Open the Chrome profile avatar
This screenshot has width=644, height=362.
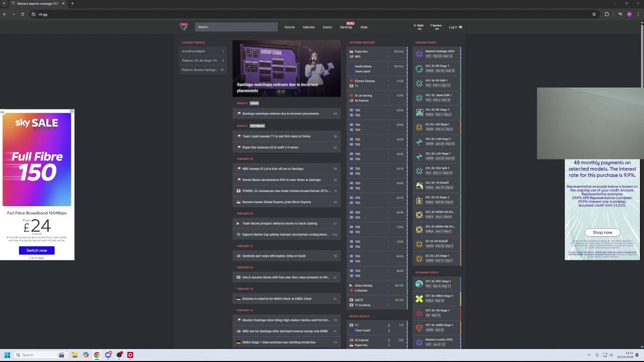point(629,14)
